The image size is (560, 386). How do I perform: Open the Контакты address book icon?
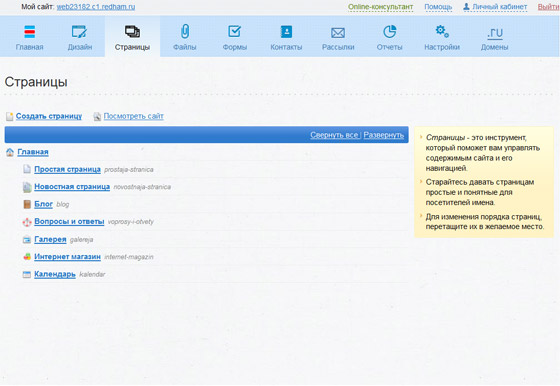point(286,32)
